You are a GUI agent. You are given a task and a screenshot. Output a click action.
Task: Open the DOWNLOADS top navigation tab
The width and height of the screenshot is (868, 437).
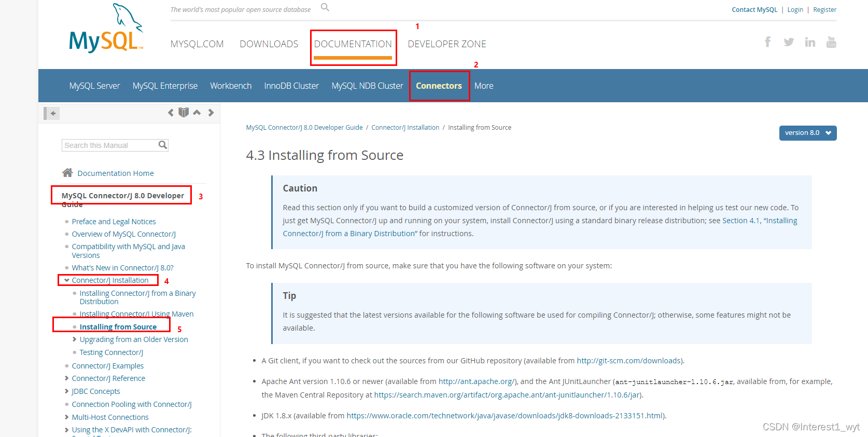[269, 44]
